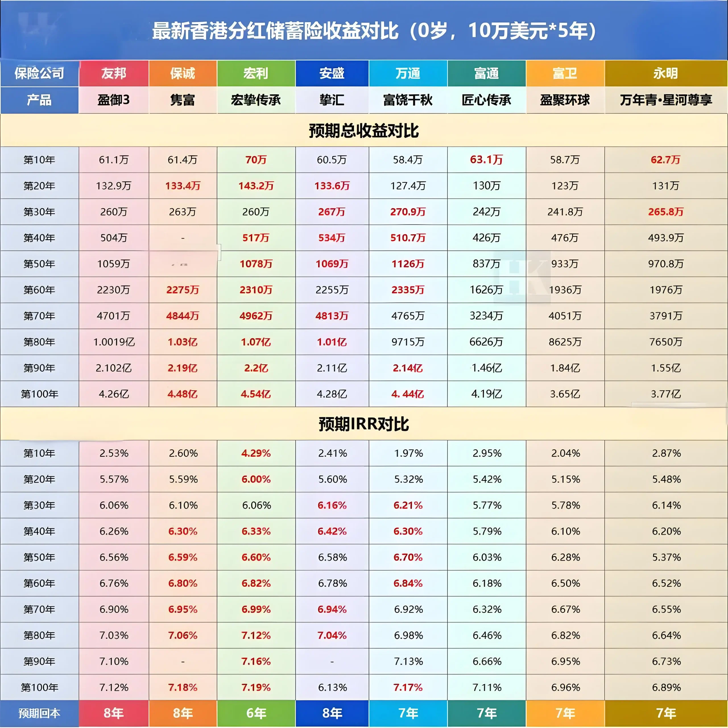The width and height of the screenshot is (728, 728).
Task: Select the 保诚 company header
Action: (x=182, y=73)
